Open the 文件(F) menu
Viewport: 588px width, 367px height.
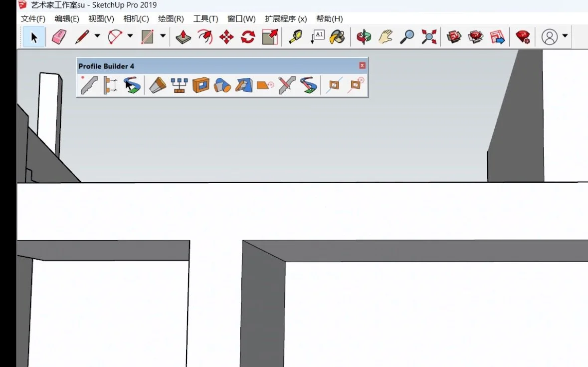(x=33, y=19)
